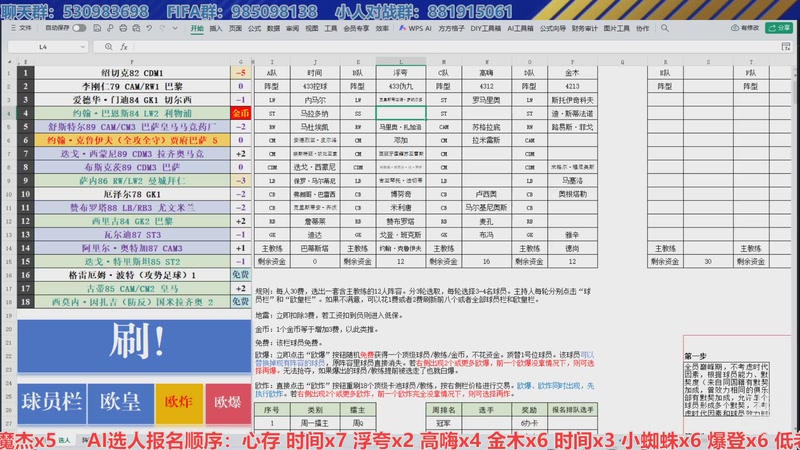Click into the formula bar input
Viewport: 800px width, 450px height.
pos(454,47)
